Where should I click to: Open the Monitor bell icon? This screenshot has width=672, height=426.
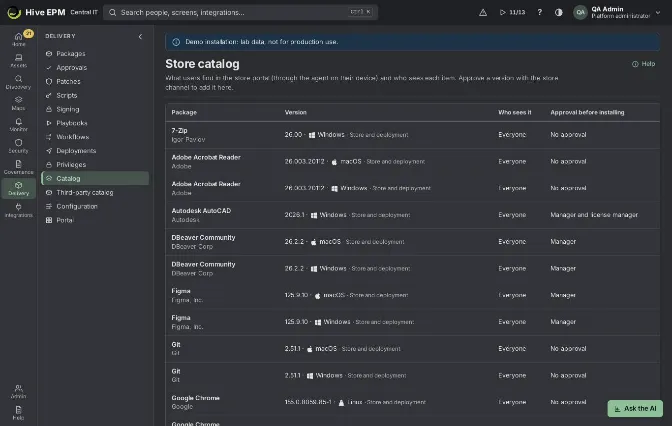click(x=18, y=124)
